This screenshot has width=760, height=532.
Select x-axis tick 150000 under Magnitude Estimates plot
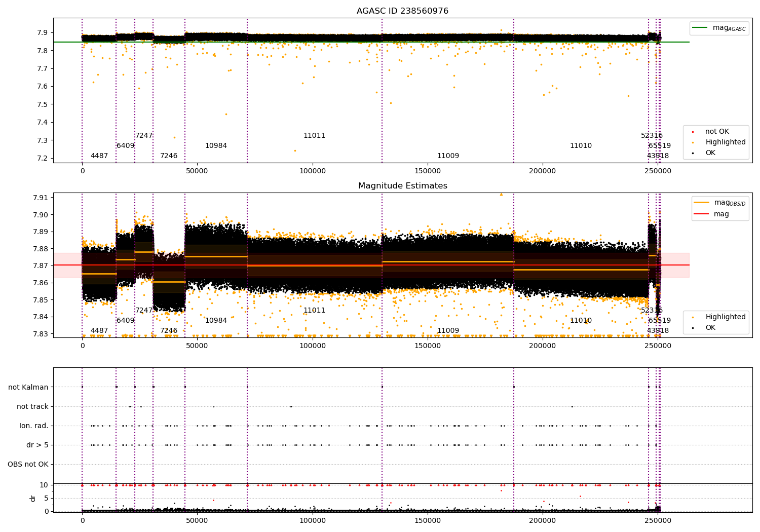point(428,346)
